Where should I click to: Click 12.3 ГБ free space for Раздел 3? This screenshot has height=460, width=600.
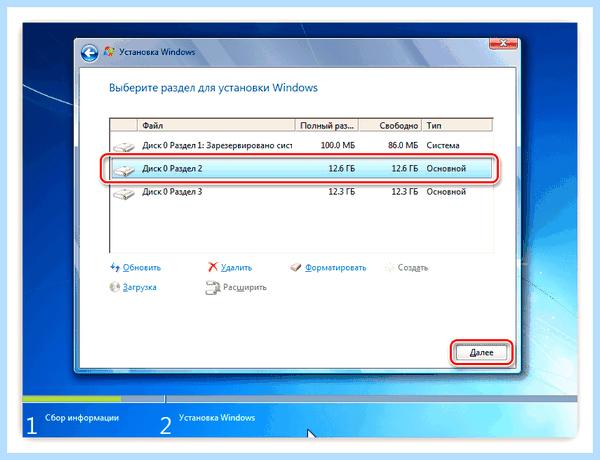(x=404, y=192)
